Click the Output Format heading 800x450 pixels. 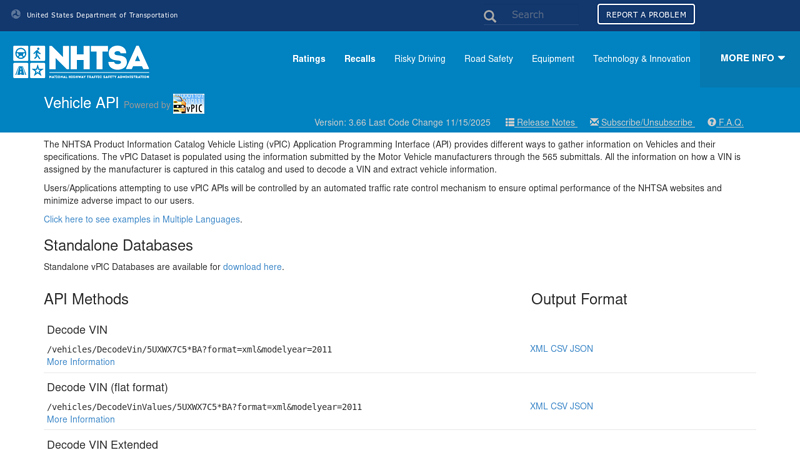click(x=579, y=299)
